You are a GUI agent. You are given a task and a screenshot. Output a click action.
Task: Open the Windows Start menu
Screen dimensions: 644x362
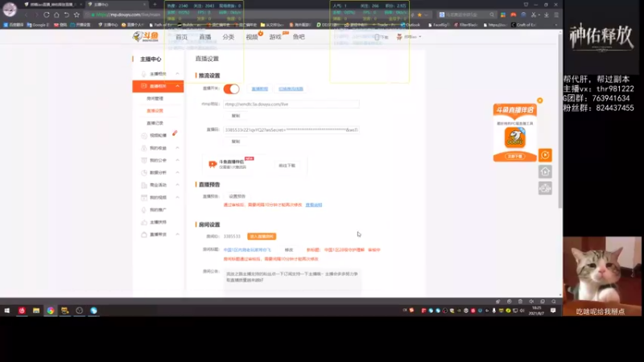[x=7, y=311]
